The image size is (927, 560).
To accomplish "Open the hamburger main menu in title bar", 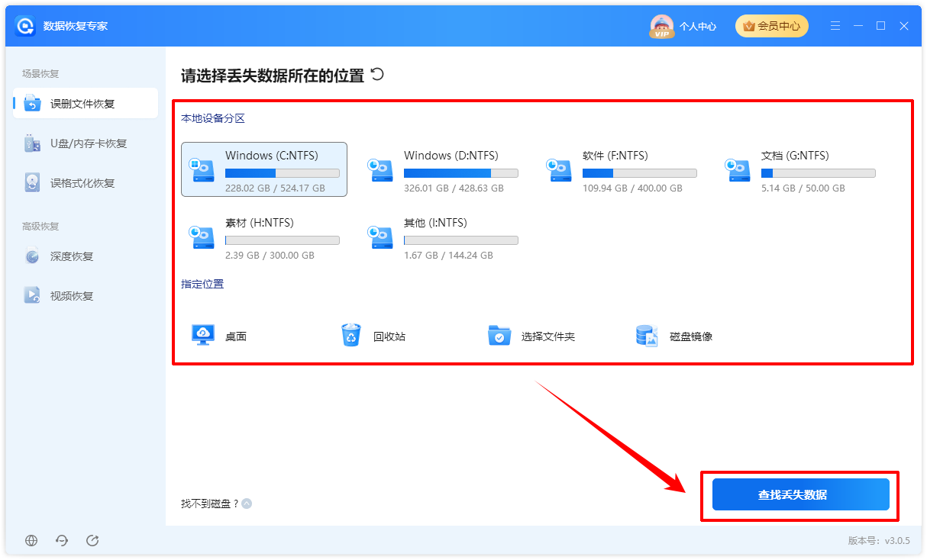I will pos(835,26).
